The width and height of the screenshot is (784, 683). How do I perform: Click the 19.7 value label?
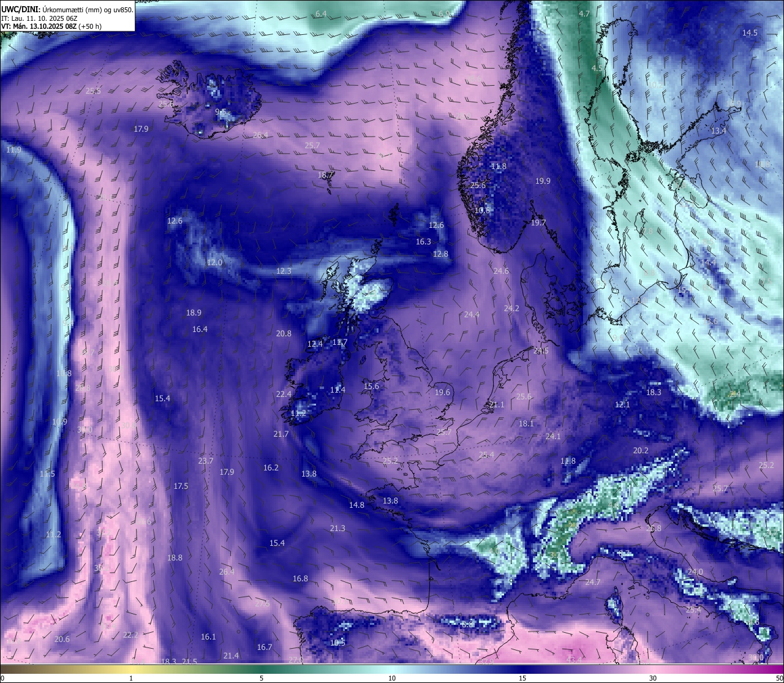pos(538,223)
